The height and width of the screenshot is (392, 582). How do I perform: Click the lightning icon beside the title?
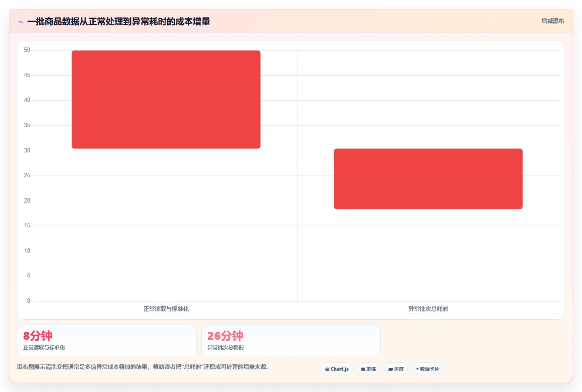tap(20, 22)
